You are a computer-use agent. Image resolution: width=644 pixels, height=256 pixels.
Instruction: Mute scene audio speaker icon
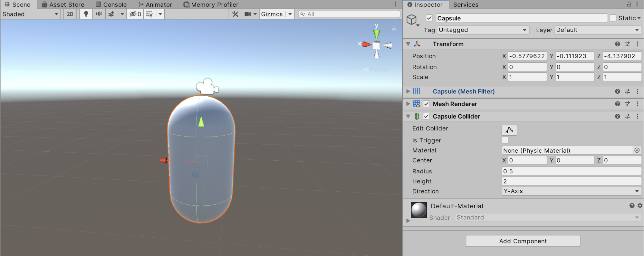tap(99, 14)
